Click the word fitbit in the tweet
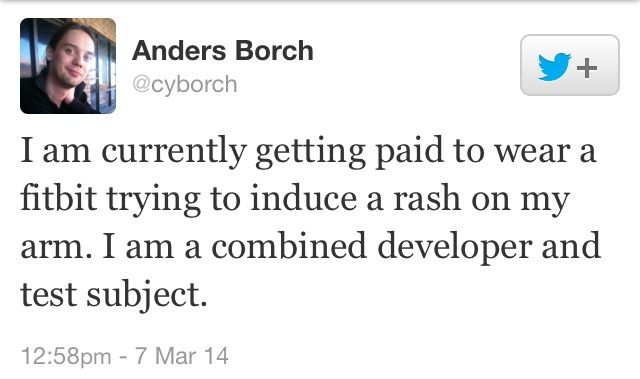The height and width of the screenshot is (379, 640). (x=59, y=197)
